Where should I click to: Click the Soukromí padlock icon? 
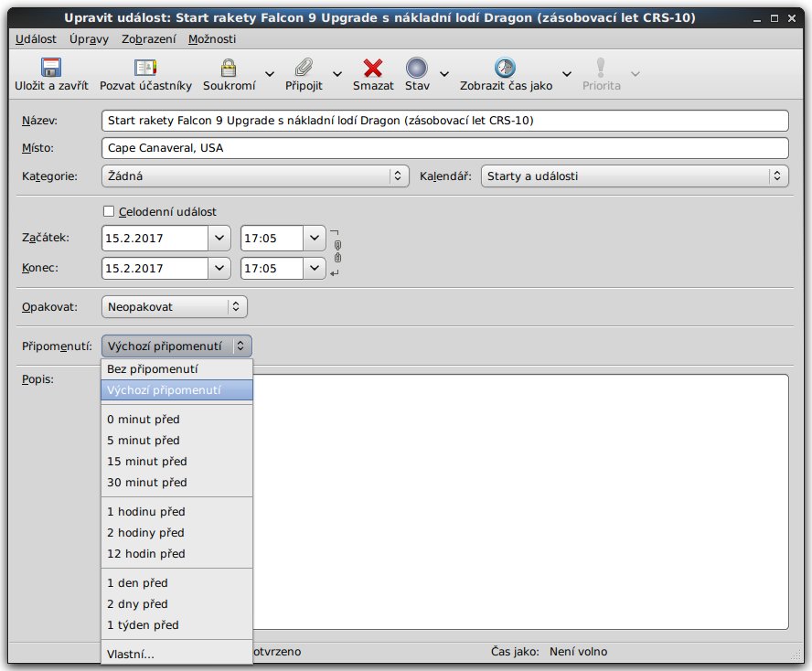click(x=229, y=69)
